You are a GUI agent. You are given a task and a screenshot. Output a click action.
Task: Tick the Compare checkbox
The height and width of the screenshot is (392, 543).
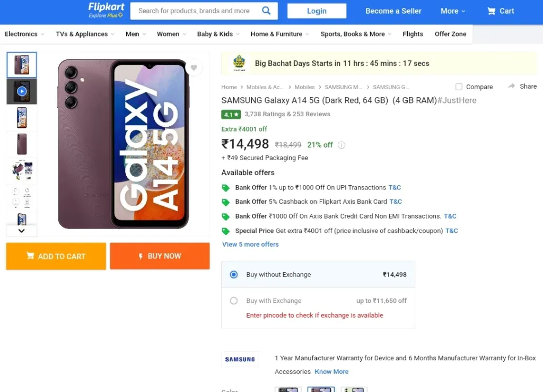coord(459,87)
